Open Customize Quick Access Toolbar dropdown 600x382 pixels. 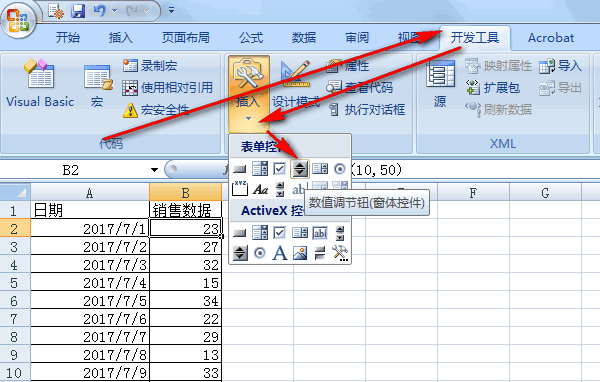point(171,10)
